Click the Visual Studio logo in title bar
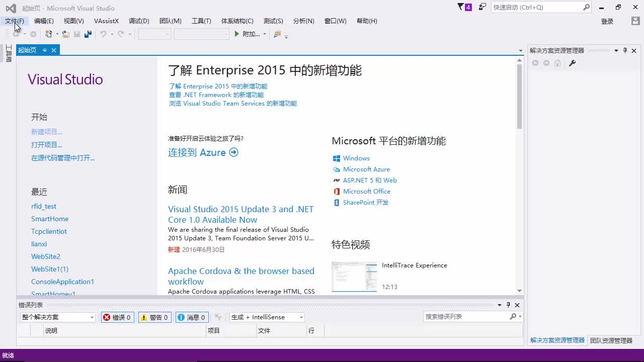 (x=11, y=8)
